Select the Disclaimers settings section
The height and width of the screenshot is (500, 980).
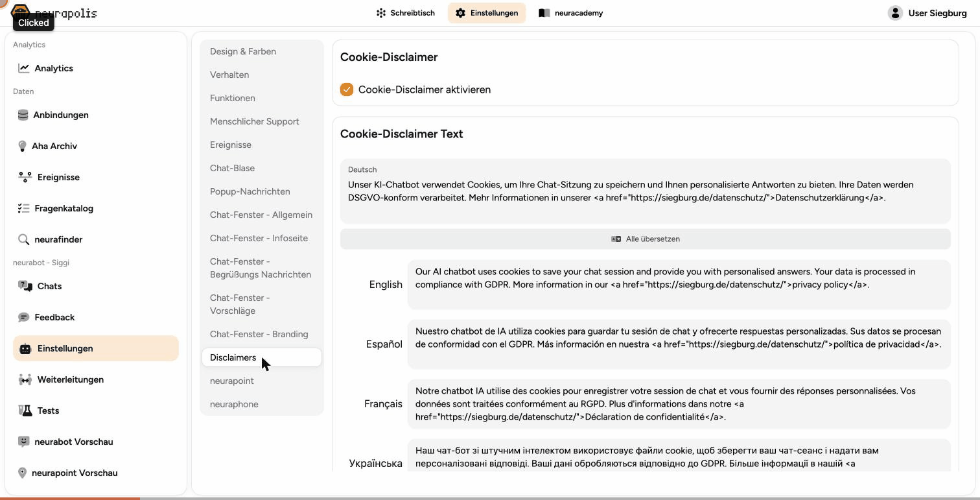click(x=262, y=357)
